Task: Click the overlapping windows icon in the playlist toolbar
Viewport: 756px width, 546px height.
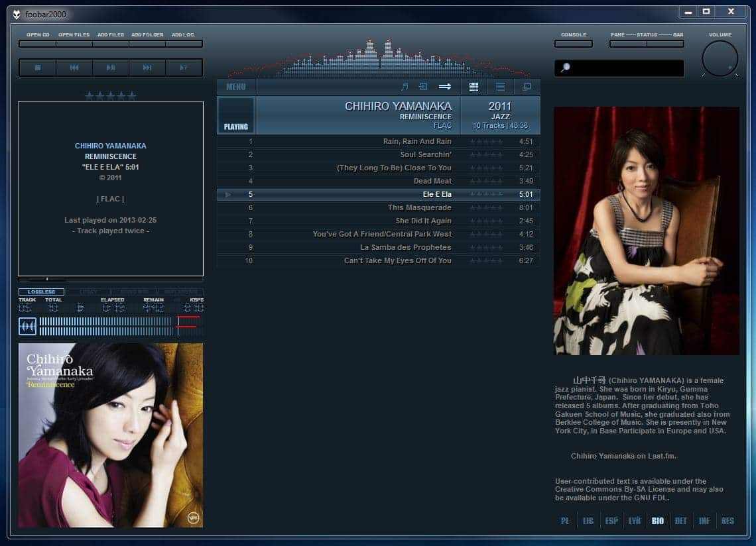Action: click(x=527, y=87)
